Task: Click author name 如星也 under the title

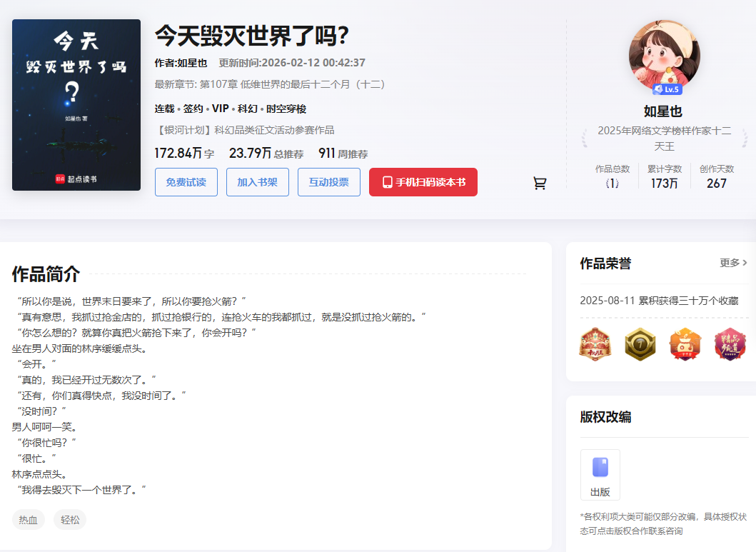Action: pos(192,63)
